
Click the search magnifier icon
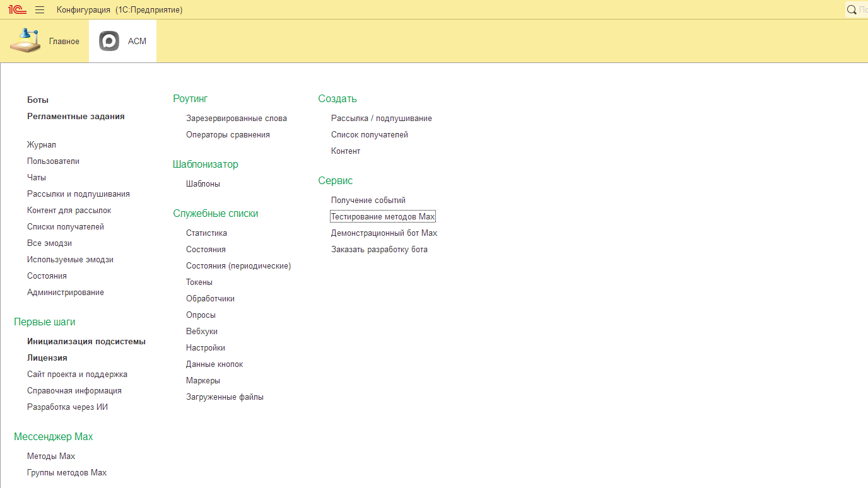pyautogui.click(x=852, y=9)
